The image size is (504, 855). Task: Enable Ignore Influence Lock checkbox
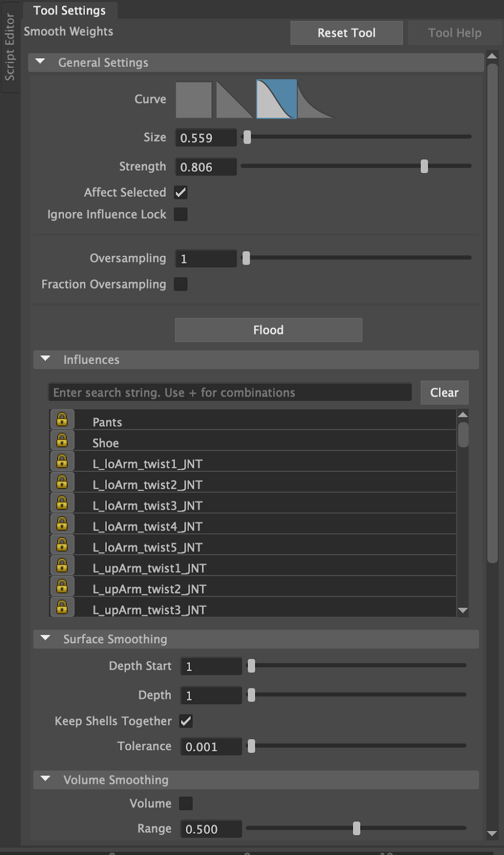coord(181,214)
